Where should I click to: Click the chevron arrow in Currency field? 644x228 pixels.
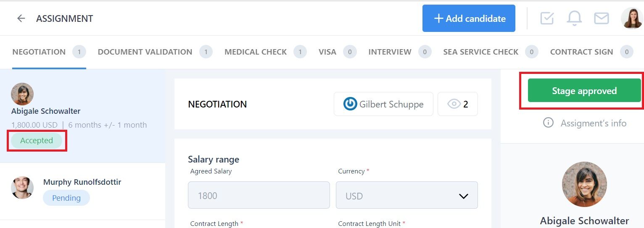coord(463,196)
